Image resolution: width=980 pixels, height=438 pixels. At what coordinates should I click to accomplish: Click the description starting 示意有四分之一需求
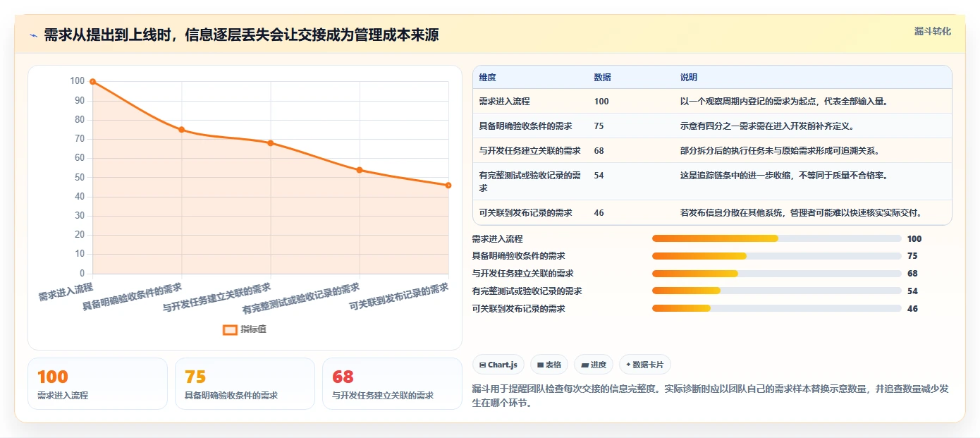click(x=767, y=126)
